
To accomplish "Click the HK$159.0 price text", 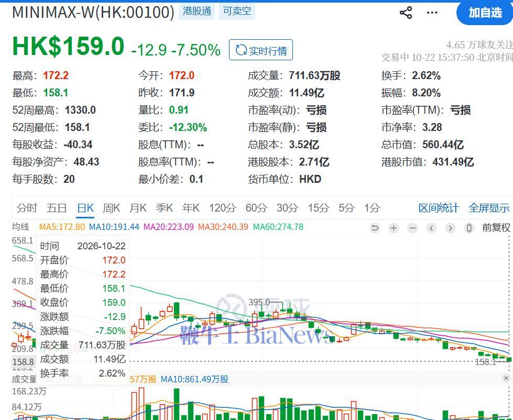I will coord(68,46).
